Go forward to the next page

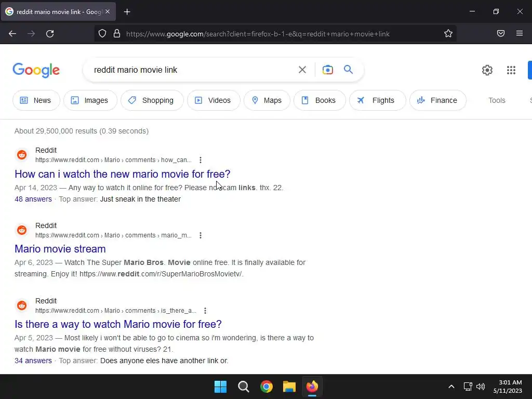pyautogui.click(x=31, y=34)
